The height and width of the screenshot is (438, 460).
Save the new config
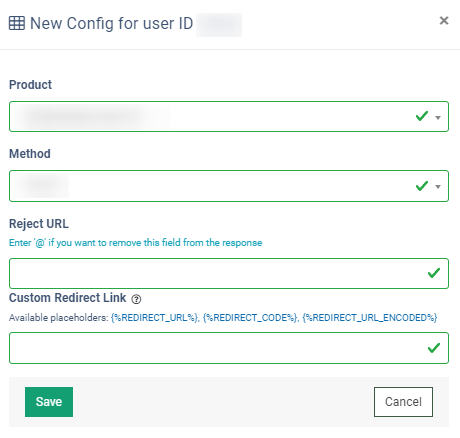click(x=49, y=402)
